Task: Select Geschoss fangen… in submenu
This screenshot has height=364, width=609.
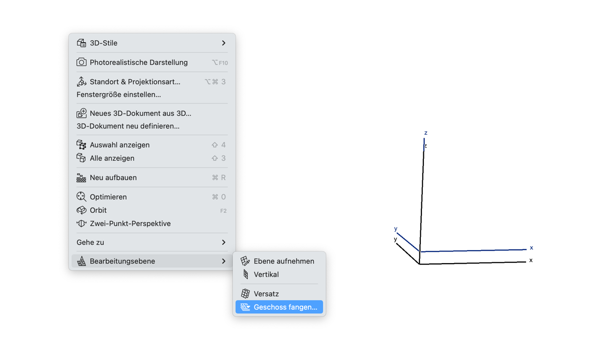Action: pyautogui.click(x=285, y=307)
